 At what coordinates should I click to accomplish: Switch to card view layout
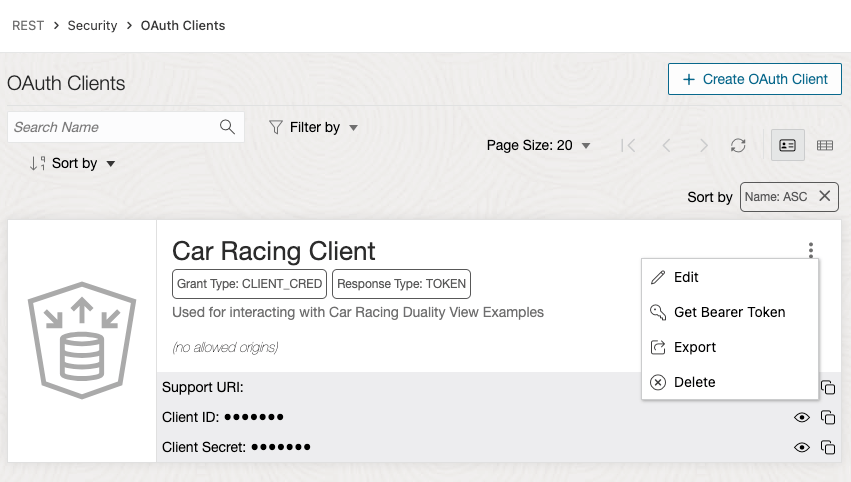click(787, 145)
